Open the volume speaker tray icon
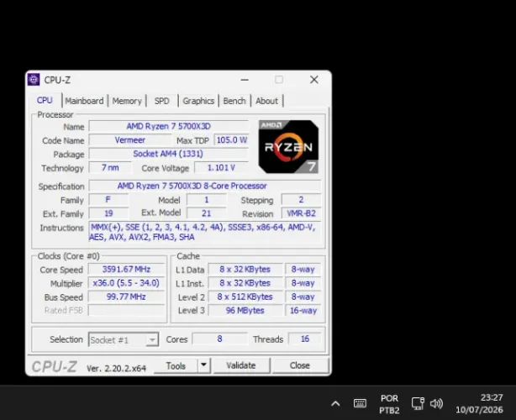Screen dimensions: 516x420 436,403
